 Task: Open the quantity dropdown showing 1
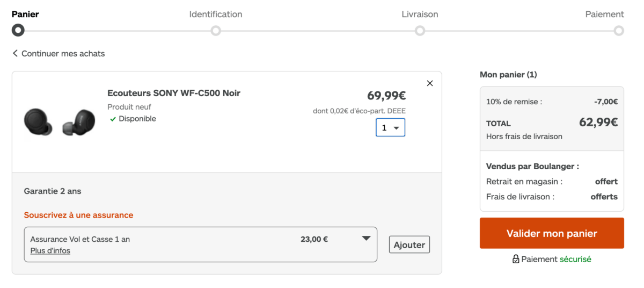point(390,127)
